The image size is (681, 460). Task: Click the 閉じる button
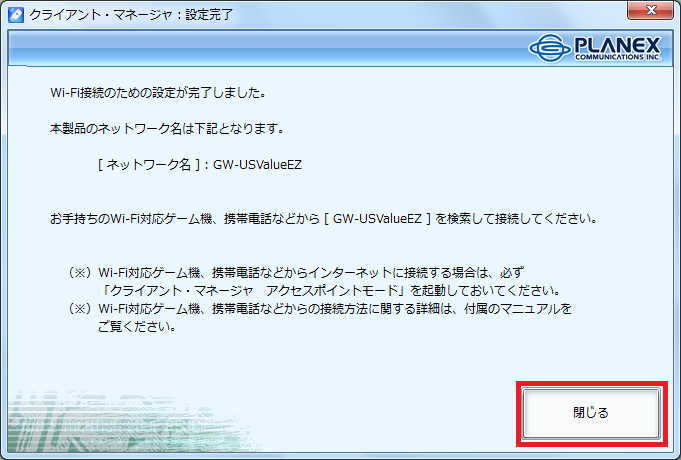[x=591, y=413]
